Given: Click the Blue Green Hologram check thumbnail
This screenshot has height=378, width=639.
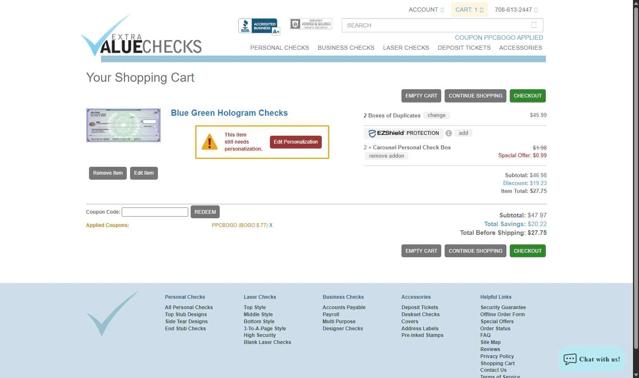Looking at the screenshot, I should click(123, 125).
